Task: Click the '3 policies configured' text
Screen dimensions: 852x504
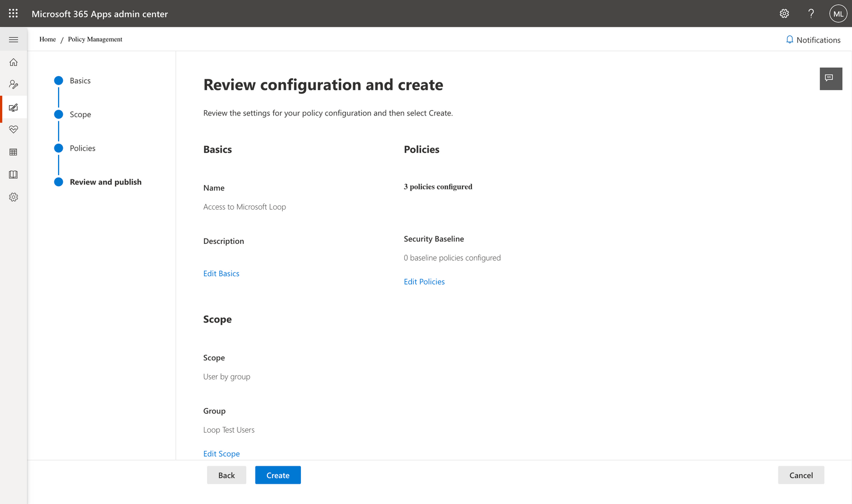Action: [438, 187]
